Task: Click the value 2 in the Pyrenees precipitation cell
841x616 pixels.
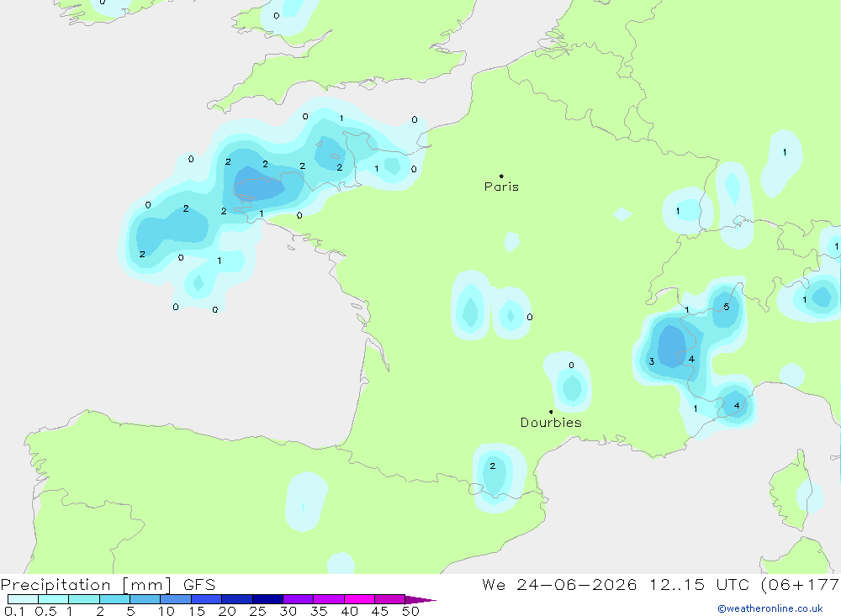Action: click(x=492, y=466)
